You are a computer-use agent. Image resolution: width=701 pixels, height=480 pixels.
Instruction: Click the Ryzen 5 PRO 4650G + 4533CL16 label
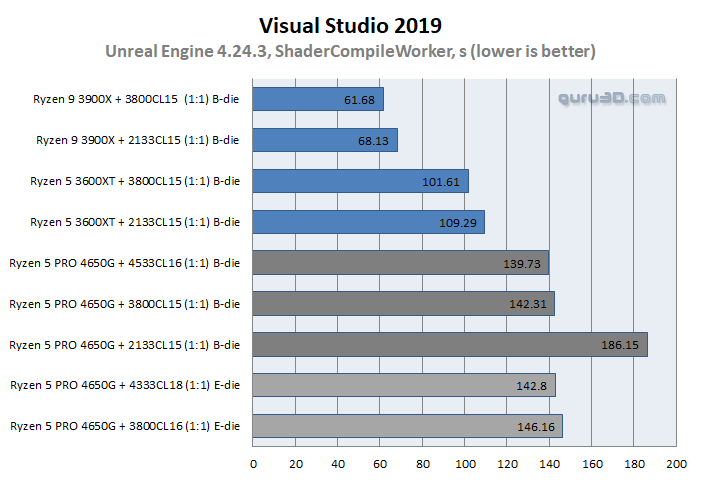[x=125, y=263]
